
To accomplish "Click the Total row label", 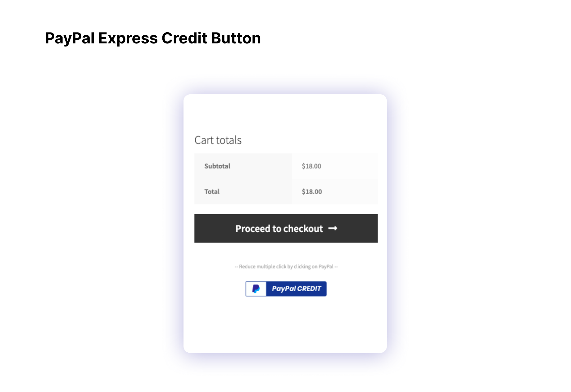I will 212,192.
